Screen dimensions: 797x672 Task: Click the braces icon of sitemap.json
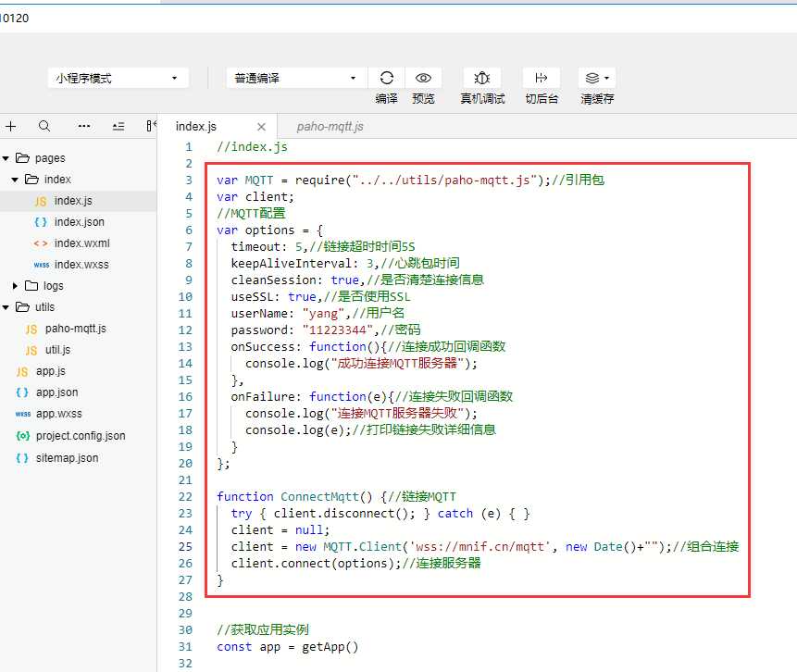[x=22, y=458]
